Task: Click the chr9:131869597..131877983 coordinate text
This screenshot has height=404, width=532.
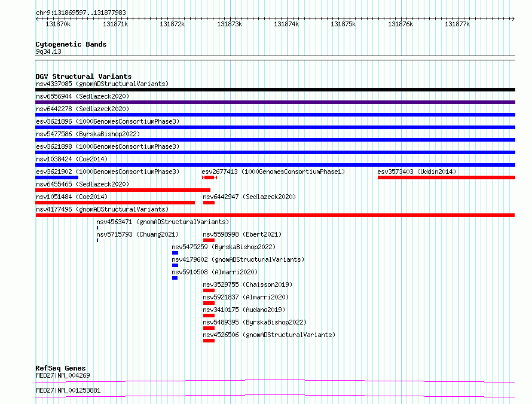Action: coord(81,13)
